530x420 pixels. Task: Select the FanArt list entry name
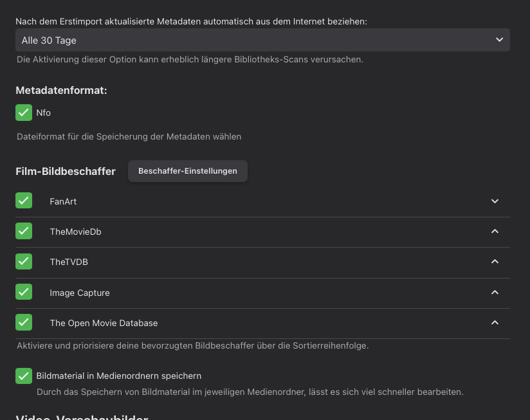pos(63,201)
